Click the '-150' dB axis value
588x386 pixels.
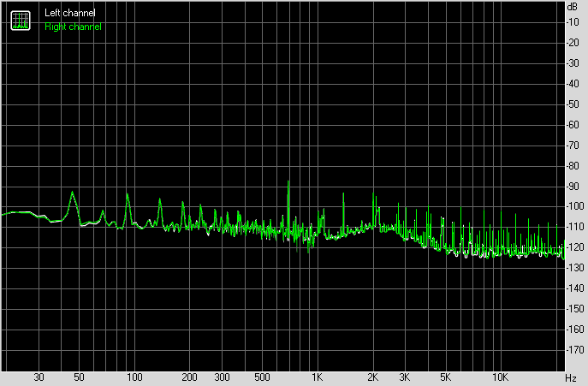click(575, 309)
